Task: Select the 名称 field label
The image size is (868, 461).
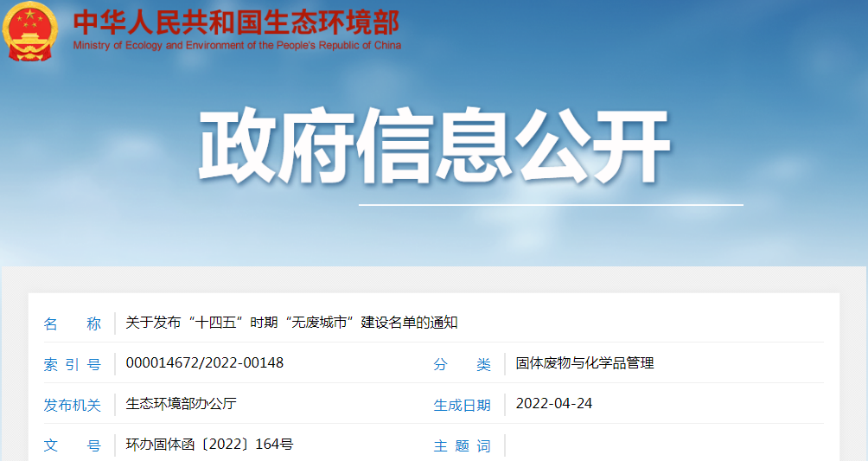Action: coord(72,323)
